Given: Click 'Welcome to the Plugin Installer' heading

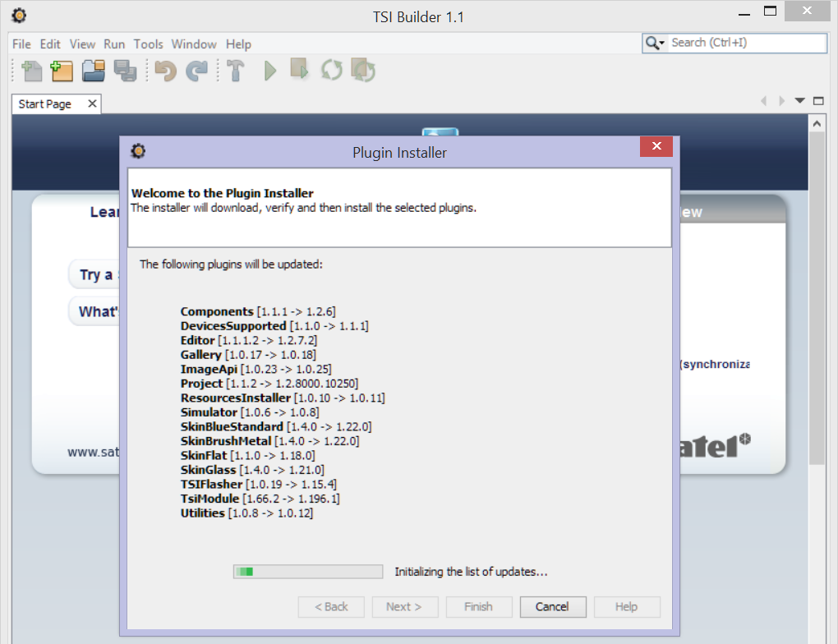Looking at the screenshot, I should 223,193.
